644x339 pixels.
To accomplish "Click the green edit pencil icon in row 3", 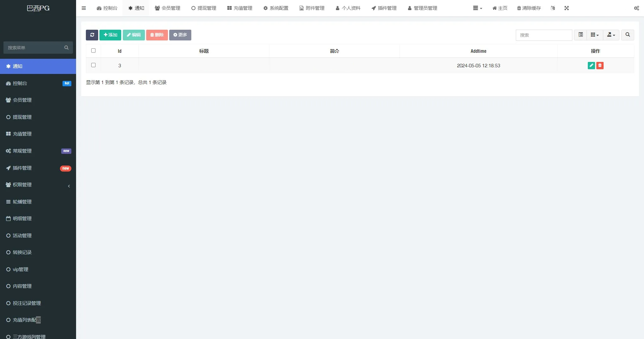I will (x=591, y=65).
